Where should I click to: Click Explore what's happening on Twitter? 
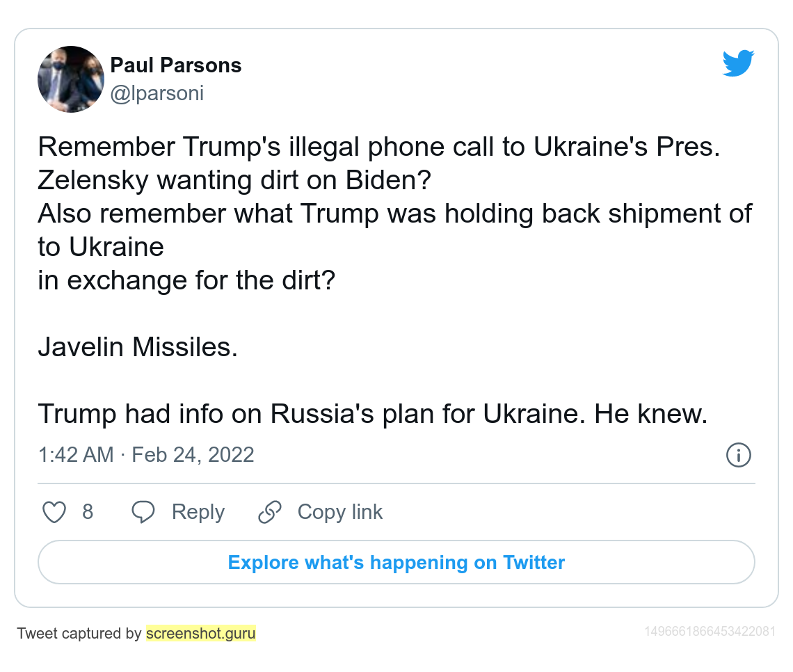click(397, 562)
